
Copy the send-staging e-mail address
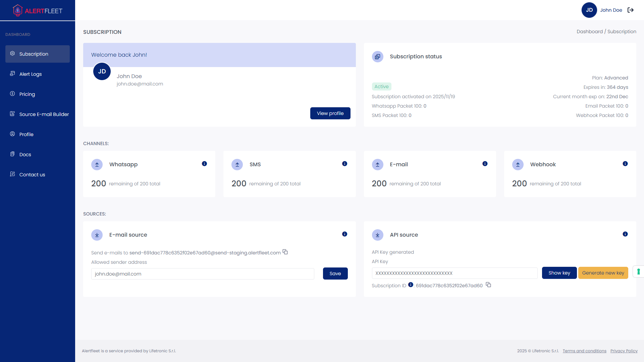pyautogui.click(x=285, y=252)
